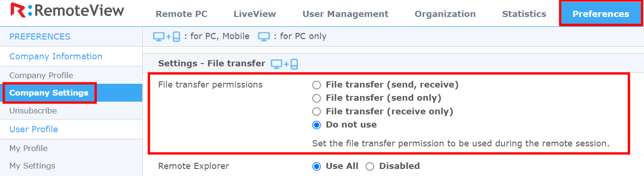Open the Organization tab
This screenshot has height=176, width=644.
(445, 14)
